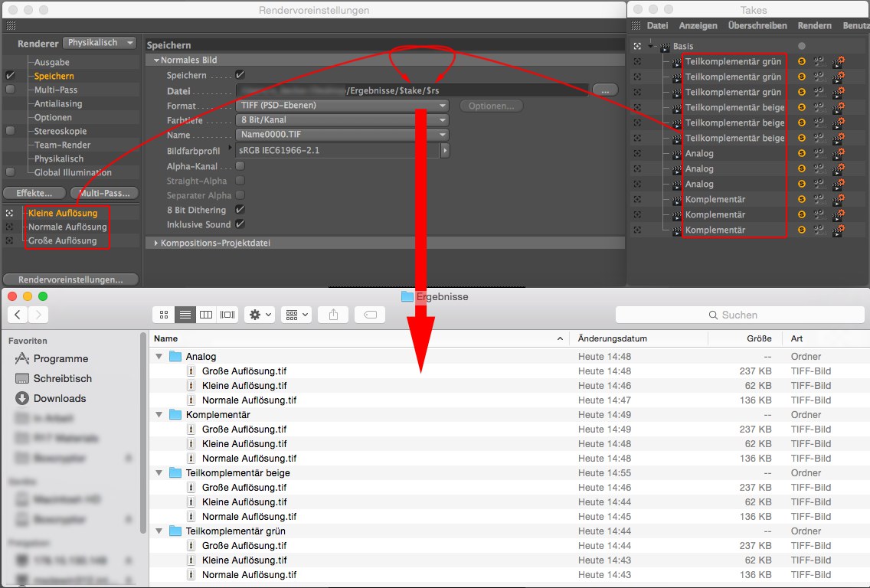This screenshot has width=870, height=588.
Task: Select the Finder icon view button
Action: [x=163, y=315]
